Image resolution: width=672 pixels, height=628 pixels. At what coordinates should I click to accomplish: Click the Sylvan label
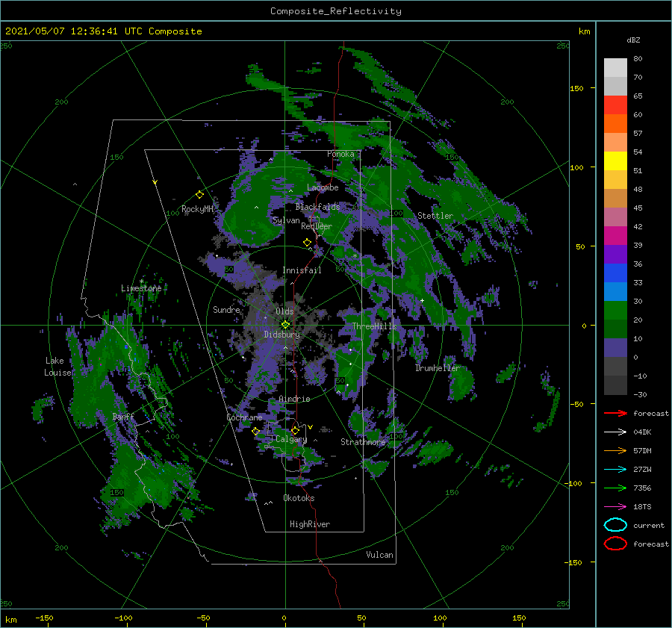click(286, 221)
